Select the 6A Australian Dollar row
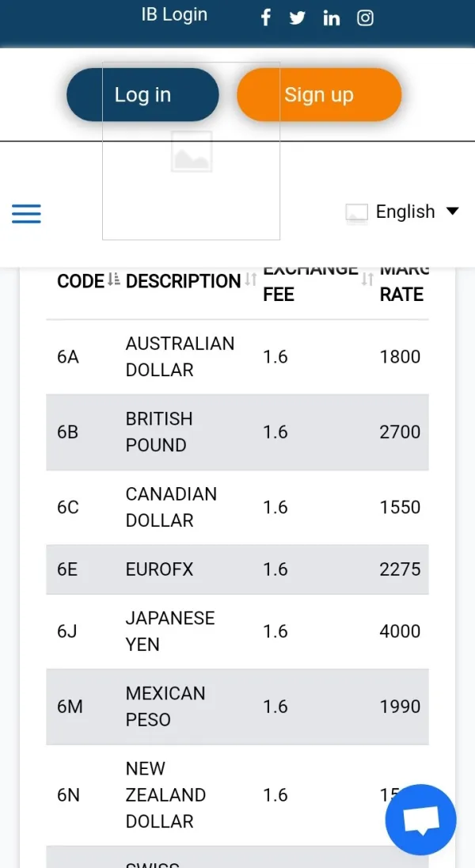 coord(237,357)
